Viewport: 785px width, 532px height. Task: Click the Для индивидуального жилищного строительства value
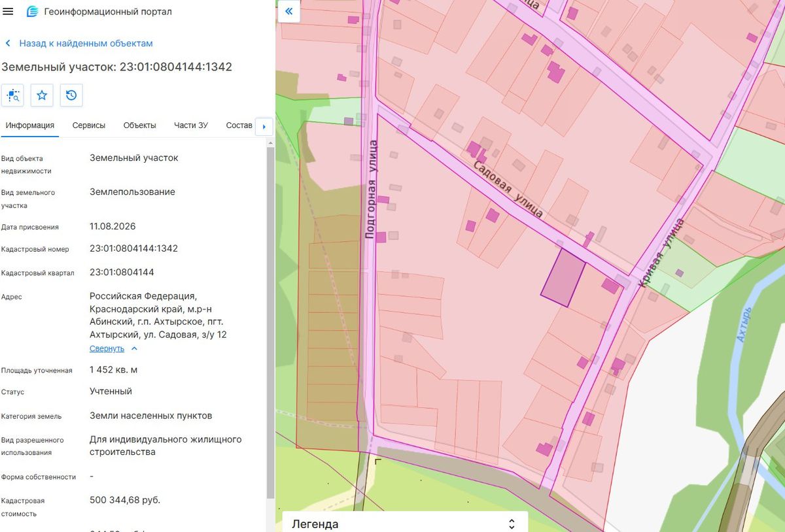(166, 446)
